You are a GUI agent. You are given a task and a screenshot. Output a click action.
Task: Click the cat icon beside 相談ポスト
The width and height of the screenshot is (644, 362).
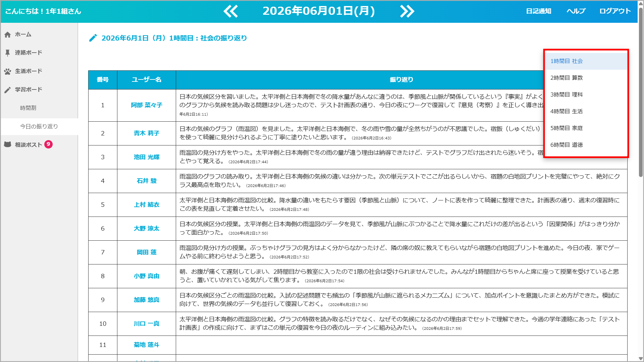pyautogui.click(x=8, y=144)
